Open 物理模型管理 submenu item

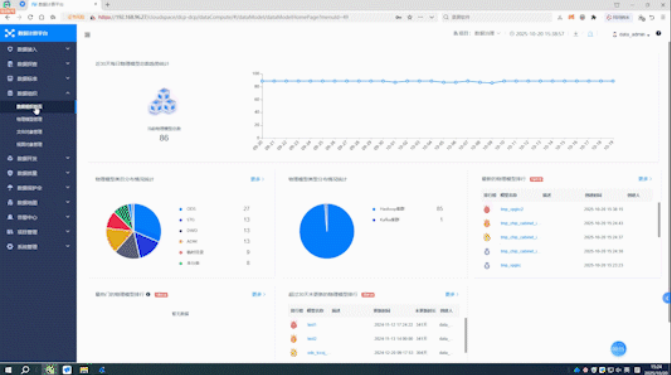29,119
